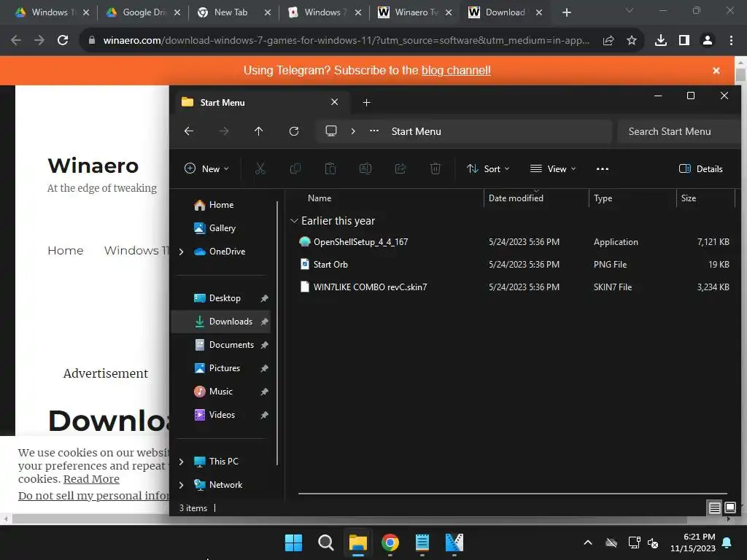Switch to the Google Drive Chrome tab
Image resolution: width=747 pixels, height=560 pixels.
[143, 12]
